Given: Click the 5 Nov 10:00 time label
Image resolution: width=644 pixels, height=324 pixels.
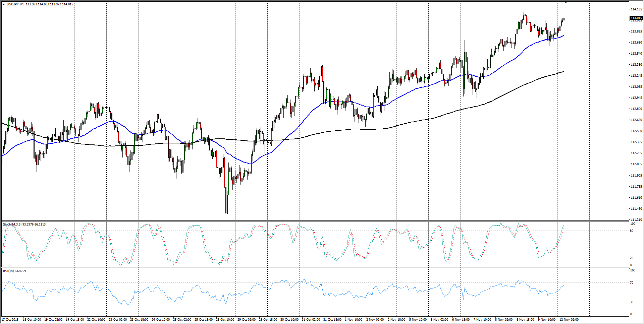Looking at the screenshot, I should click(418, 319).
